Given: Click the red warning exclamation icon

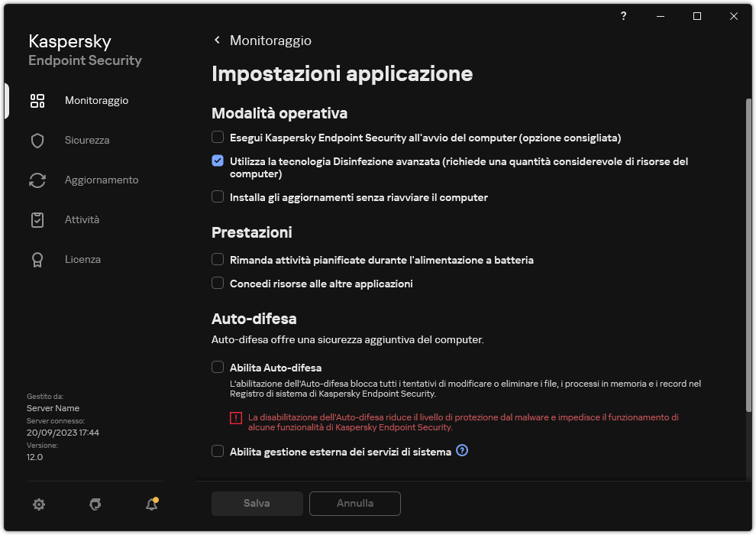Looking at the screenshot, I should tap(236, 417).
